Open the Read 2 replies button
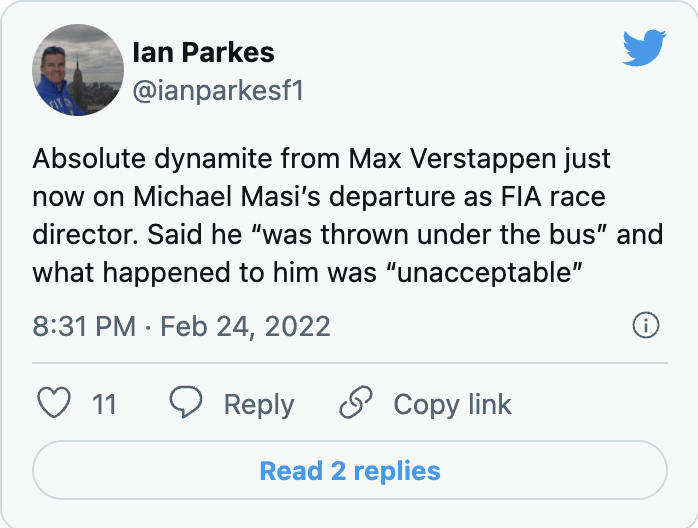This screenshot has height=528, width=698. click(350, 470)
